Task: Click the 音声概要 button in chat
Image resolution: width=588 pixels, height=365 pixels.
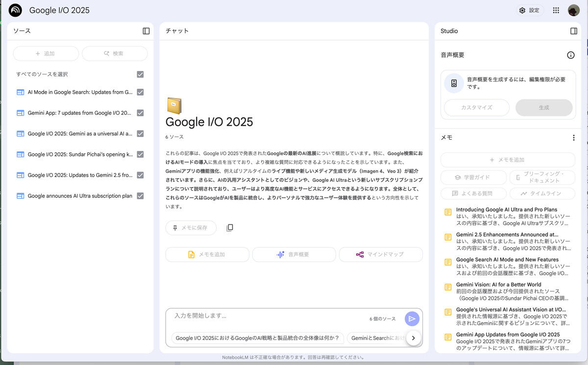Action: pyautogui.click(x=294, y=254)
